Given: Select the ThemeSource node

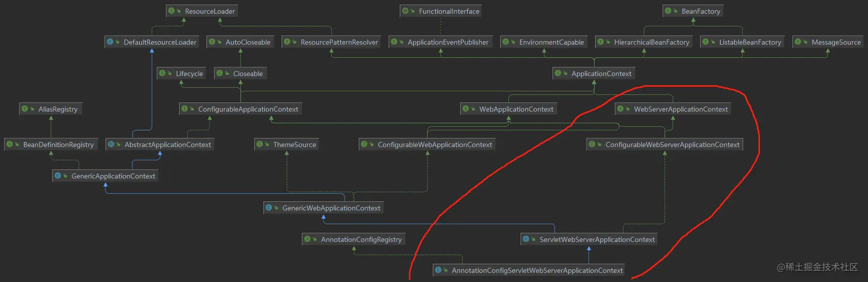Looking at the screenshot, I should tap(287, 145).
